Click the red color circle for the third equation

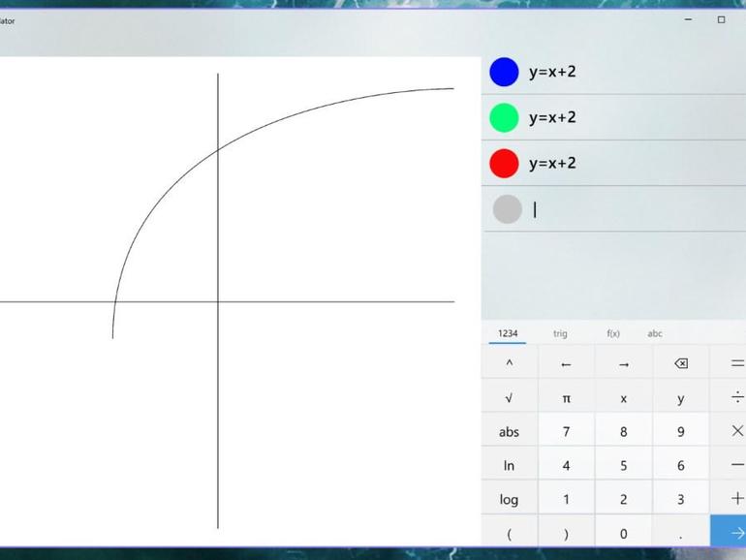(x=504, y=163)
